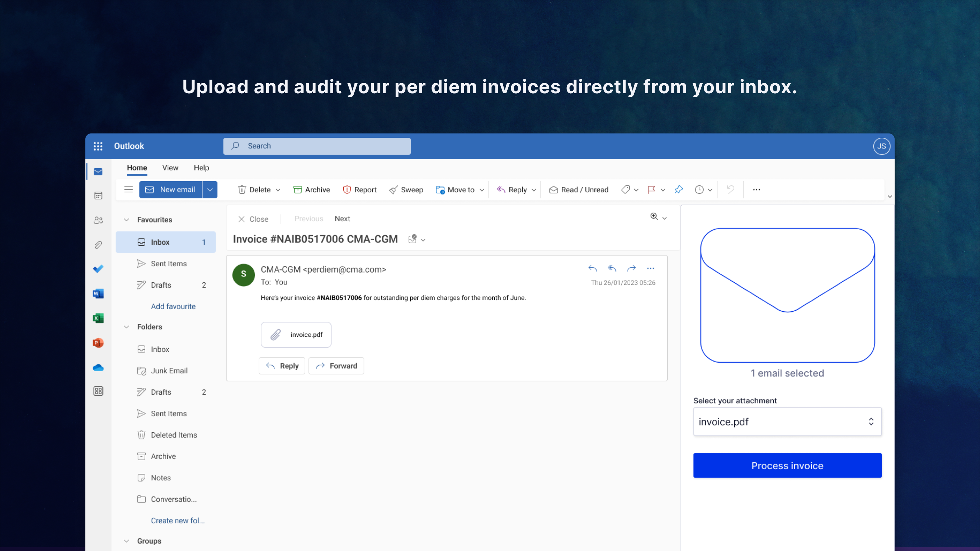Image resolution: width=980 pixels, height=551 pixels.
Task: Click the Add favourite link
Action: click(173, 306)
